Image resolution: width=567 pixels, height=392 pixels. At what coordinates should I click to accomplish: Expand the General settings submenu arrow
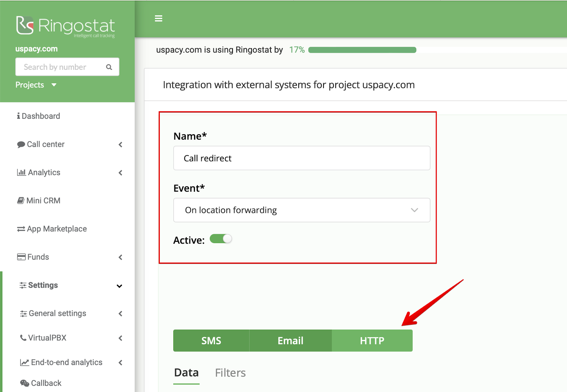point(120,314)
